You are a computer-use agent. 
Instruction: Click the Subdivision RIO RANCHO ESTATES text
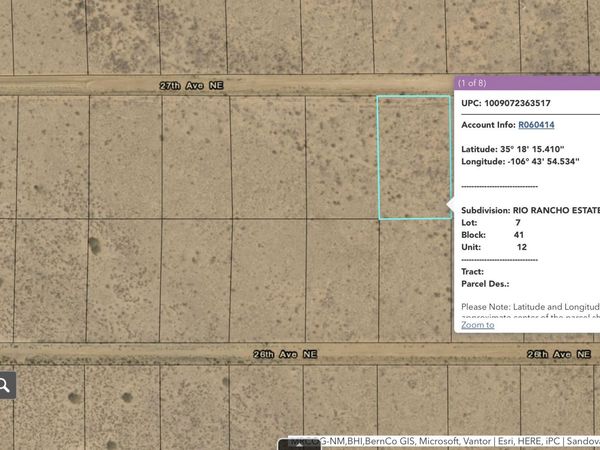coord(530,210)
